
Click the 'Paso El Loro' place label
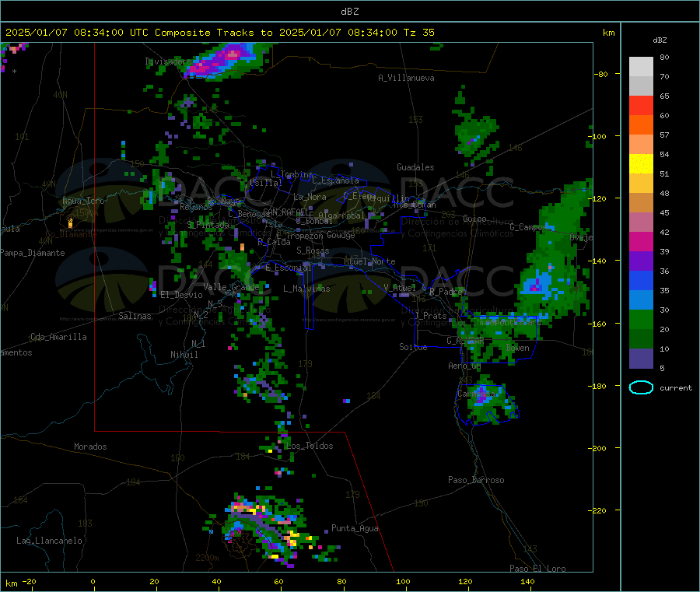(x=538, y=569)
